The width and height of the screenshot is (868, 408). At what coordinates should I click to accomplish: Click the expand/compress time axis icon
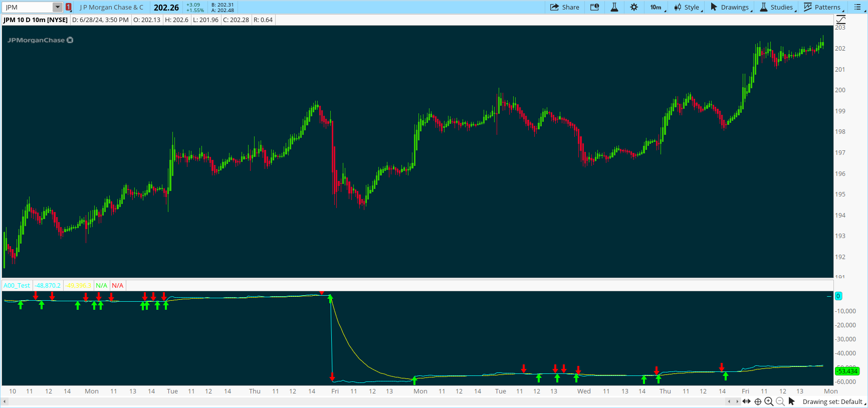[747, 401]
